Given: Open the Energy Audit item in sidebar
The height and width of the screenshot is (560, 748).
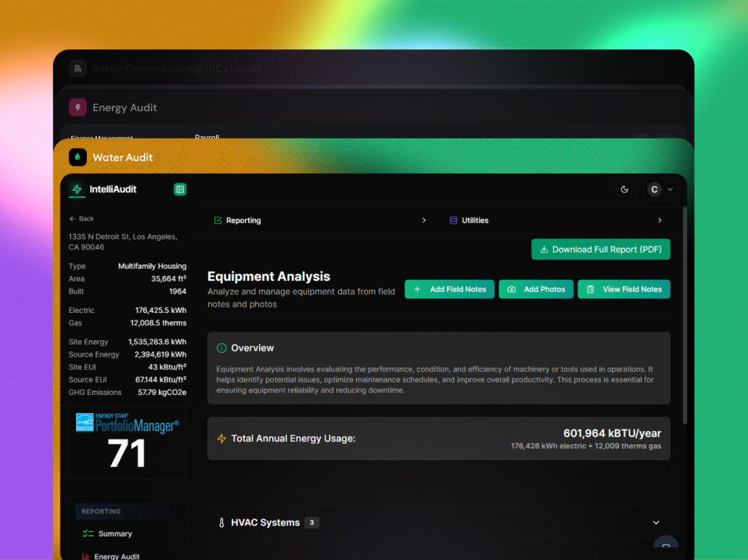Looking at the screenshot, I should (116, 555).
